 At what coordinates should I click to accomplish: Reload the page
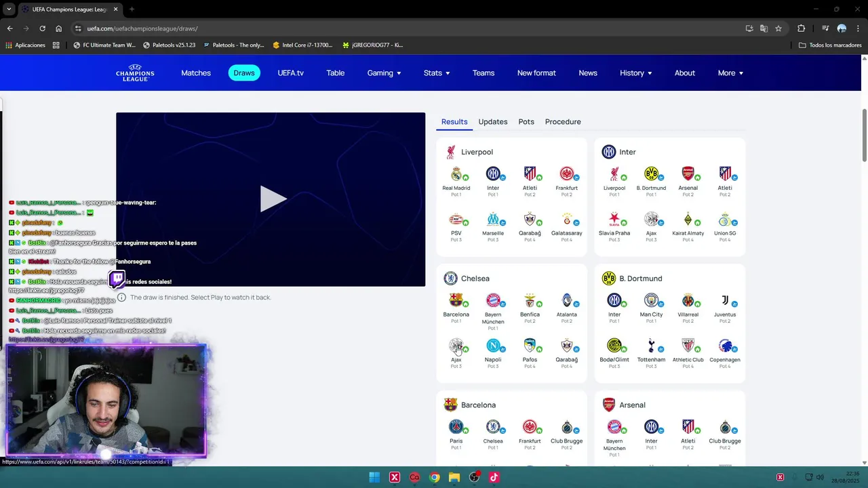(x=42, y=28)
